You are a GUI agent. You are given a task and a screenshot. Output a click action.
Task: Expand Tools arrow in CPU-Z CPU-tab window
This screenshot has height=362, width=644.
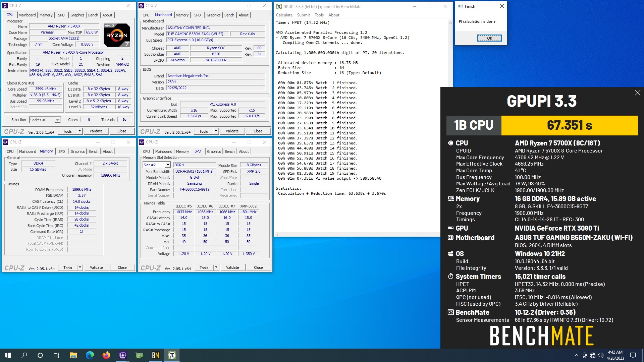point(79,131)
